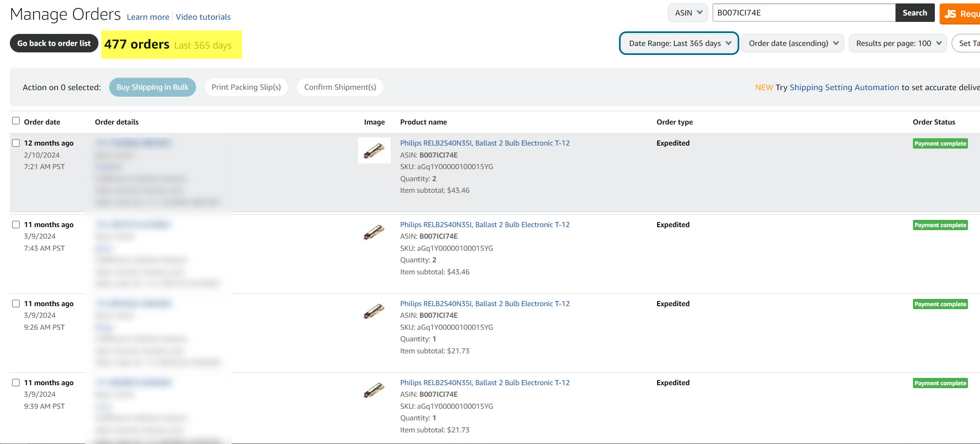Screen dimensions: 980x444
Task: Tick the select-all checkbox beside Order date
Action: tap(16, 121)
